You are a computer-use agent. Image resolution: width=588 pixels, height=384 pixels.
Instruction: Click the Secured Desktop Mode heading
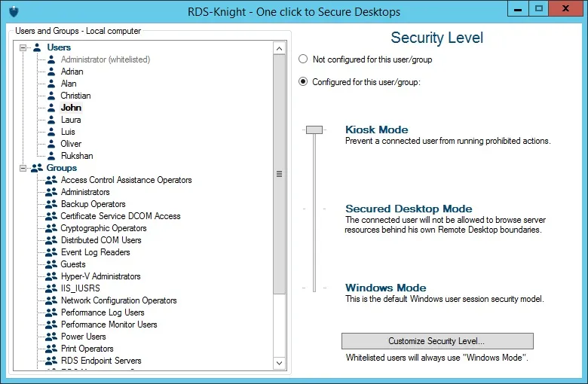coord(409,209)
